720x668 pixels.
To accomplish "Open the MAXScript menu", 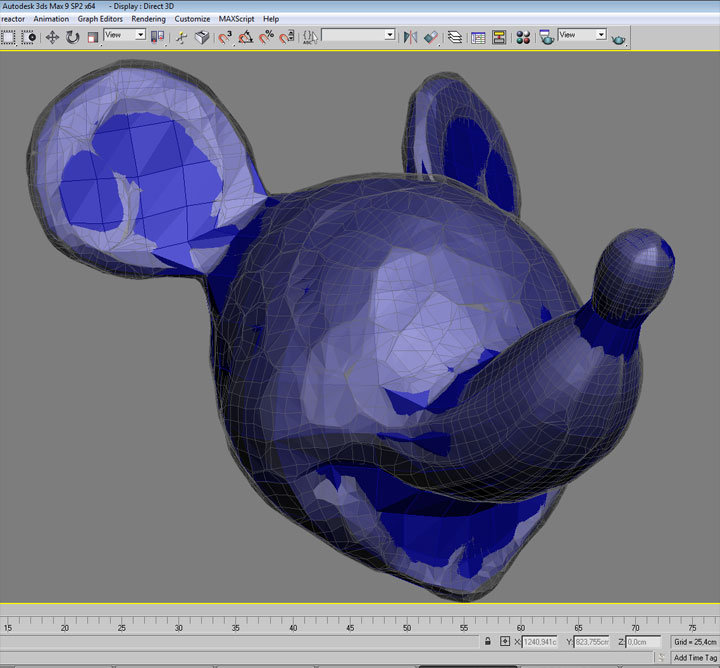I will click(236, 19).
